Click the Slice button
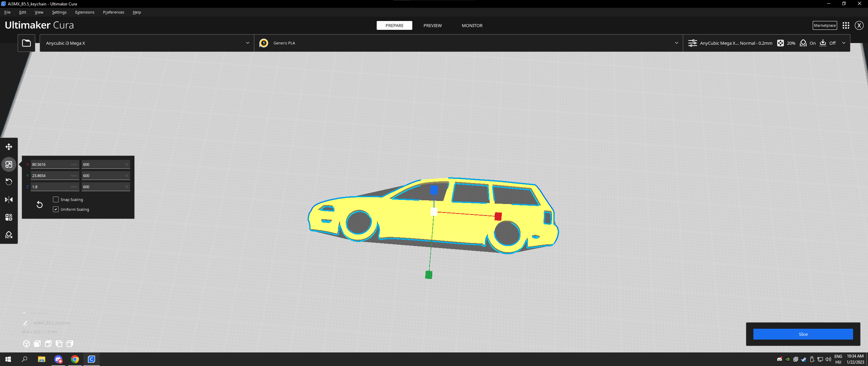Viewport: 868px width, 366px height. [803, 334]
